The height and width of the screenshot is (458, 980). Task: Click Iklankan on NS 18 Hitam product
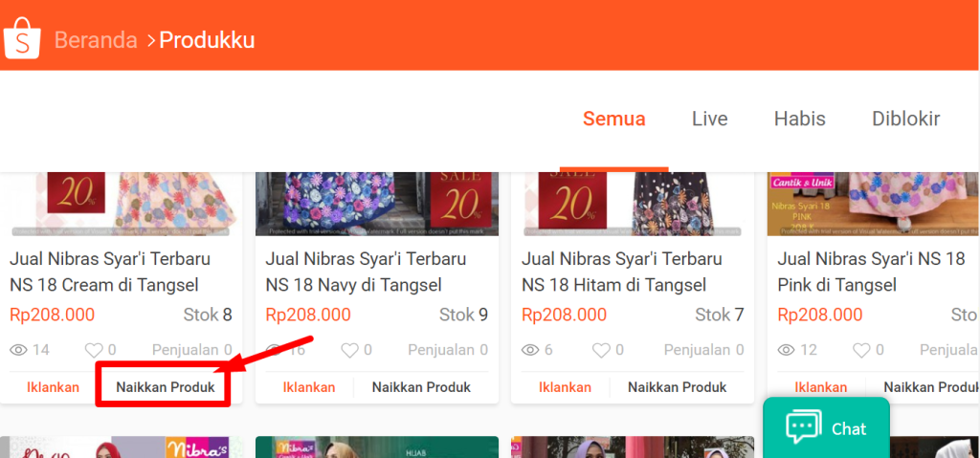pyautogui.click(x=565, y=387)
